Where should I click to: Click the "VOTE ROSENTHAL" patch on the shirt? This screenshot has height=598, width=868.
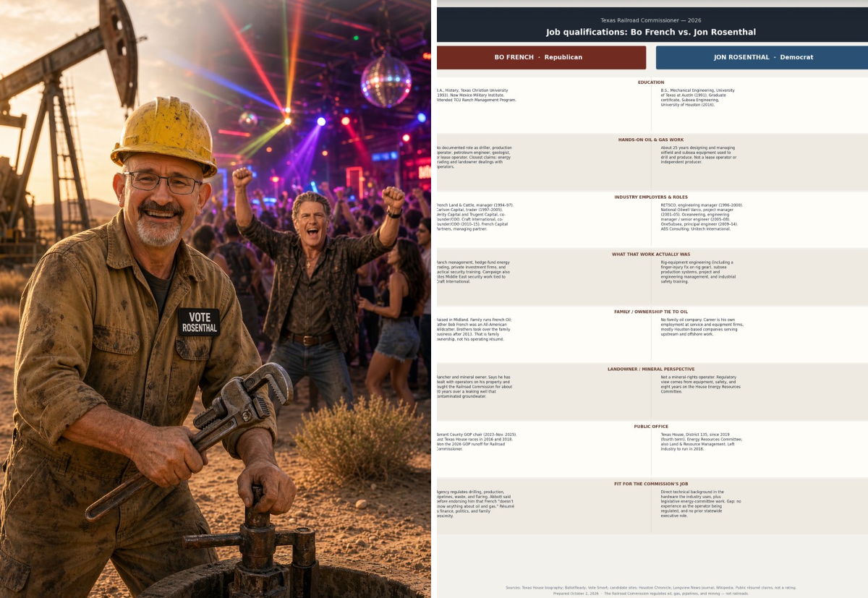pos(199,322)
